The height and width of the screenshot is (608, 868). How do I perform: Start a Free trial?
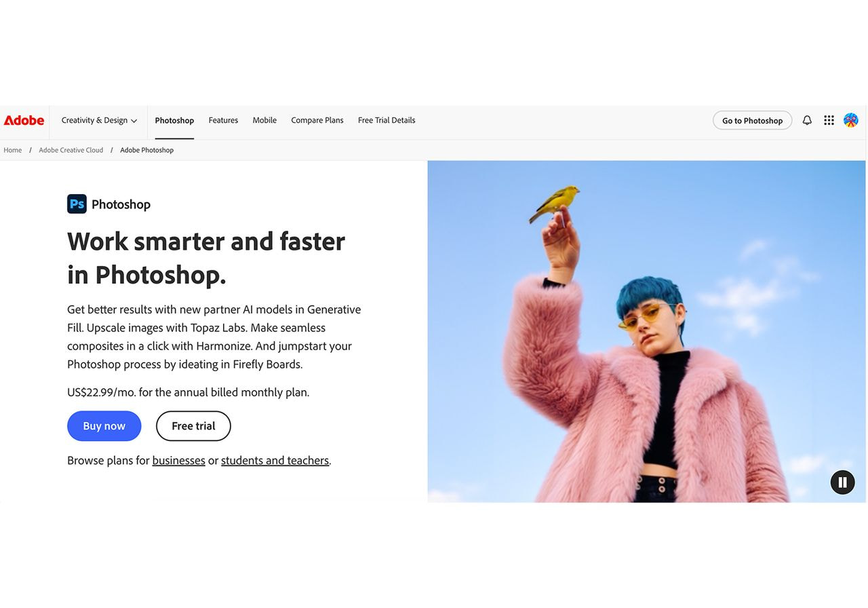point(193,425)
